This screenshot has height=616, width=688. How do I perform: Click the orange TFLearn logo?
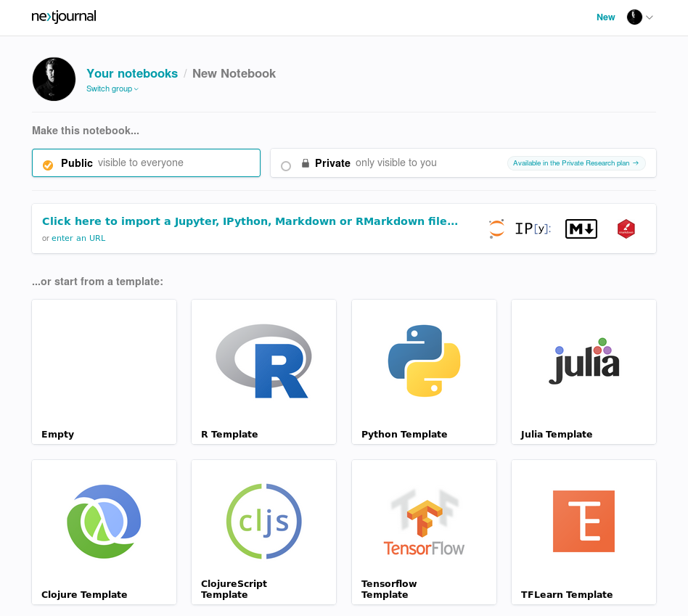pos(584,521)
